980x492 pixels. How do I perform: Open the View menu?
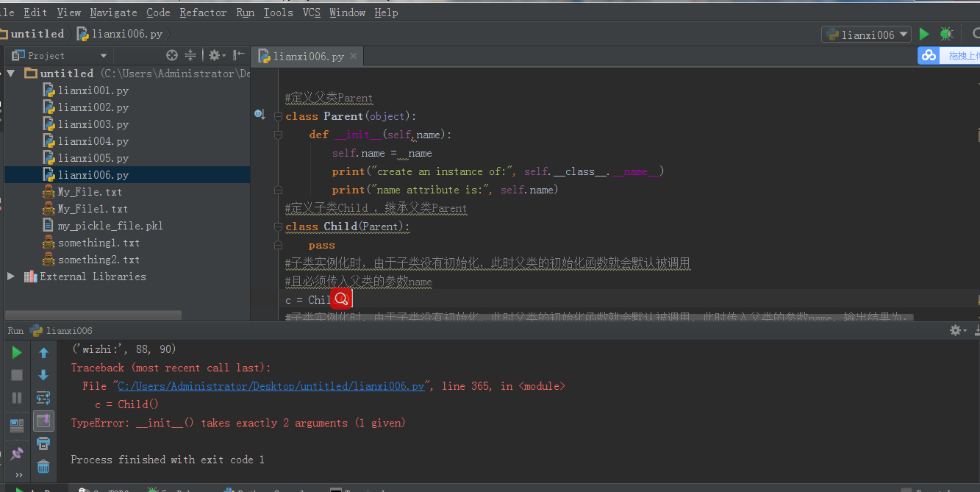(69, 13)
